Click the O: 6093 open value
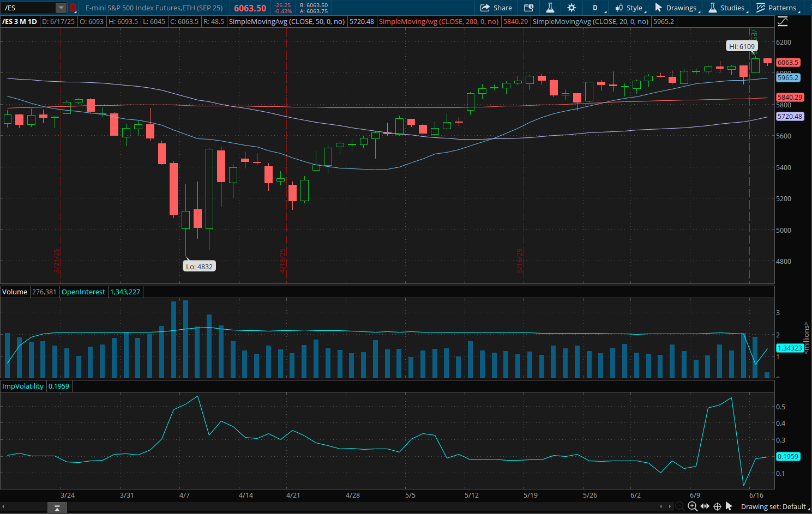This screenshot has width=812, height=514. [92, 21]
